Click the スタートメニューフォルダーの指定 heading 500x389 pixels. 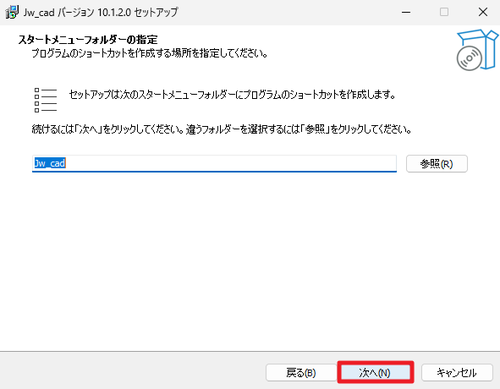click(x=88, y=40)
